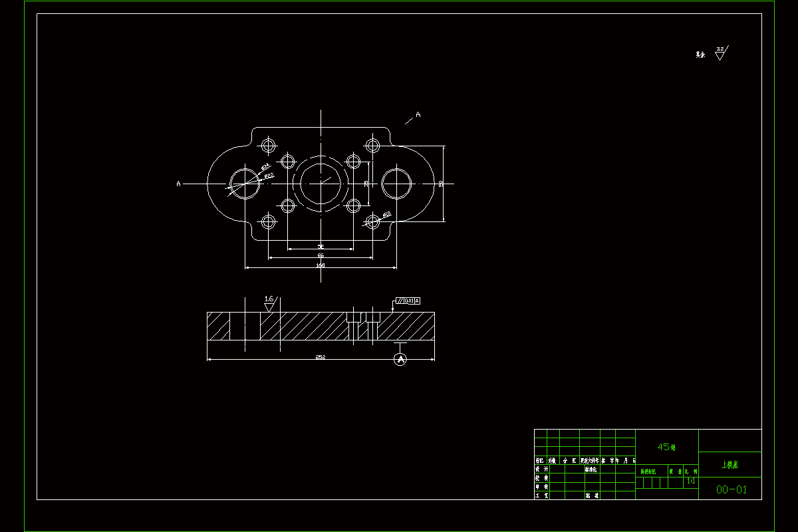798x532 pixels.
Task: Click the Ø10 diameter label
Action: (386, 214)
